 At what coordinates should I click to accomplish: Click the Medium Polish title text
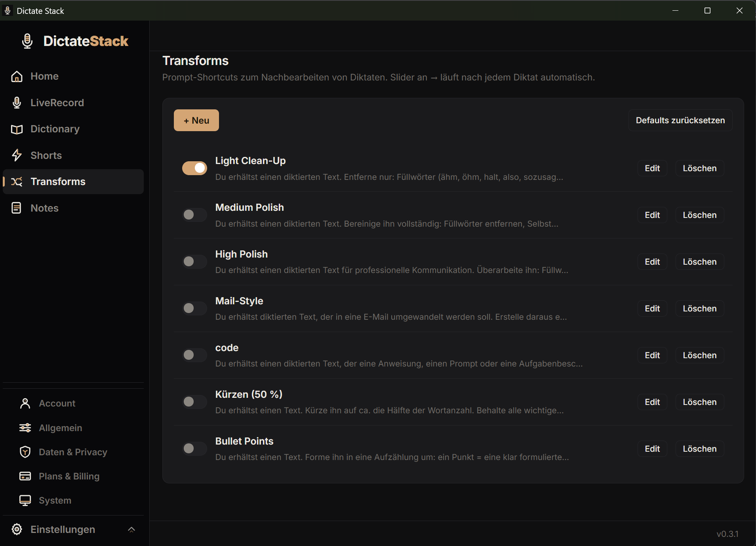click(249, 208)
